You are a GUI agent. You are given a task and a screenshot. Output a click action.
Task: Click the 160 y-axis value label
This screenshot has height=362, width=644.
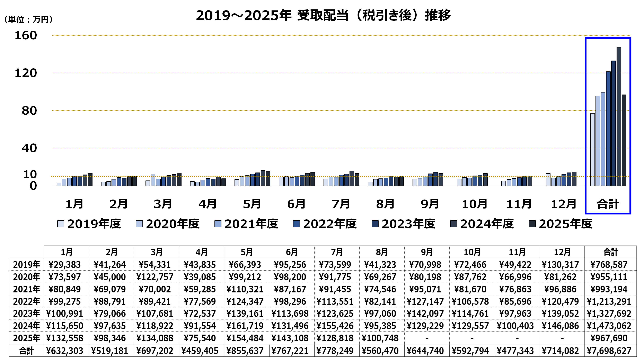pyautogui.click(x=26, y=35)
